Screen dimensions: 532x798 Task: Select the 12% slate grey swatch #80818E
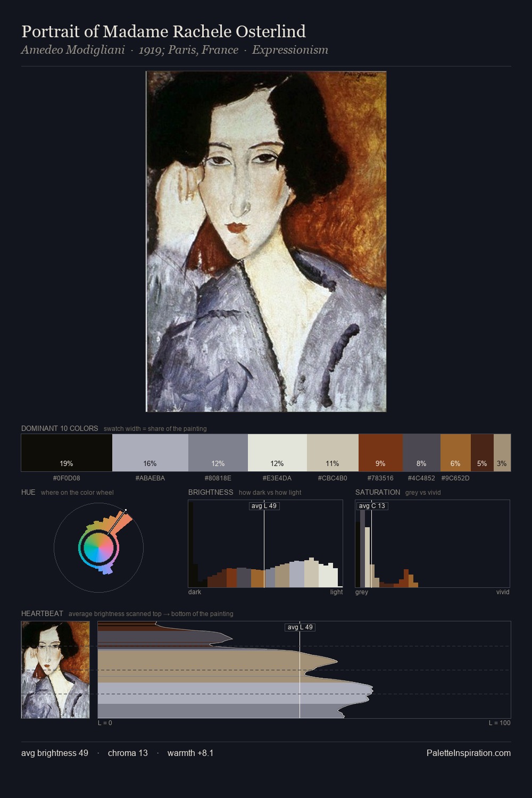[x=218, y=453]
